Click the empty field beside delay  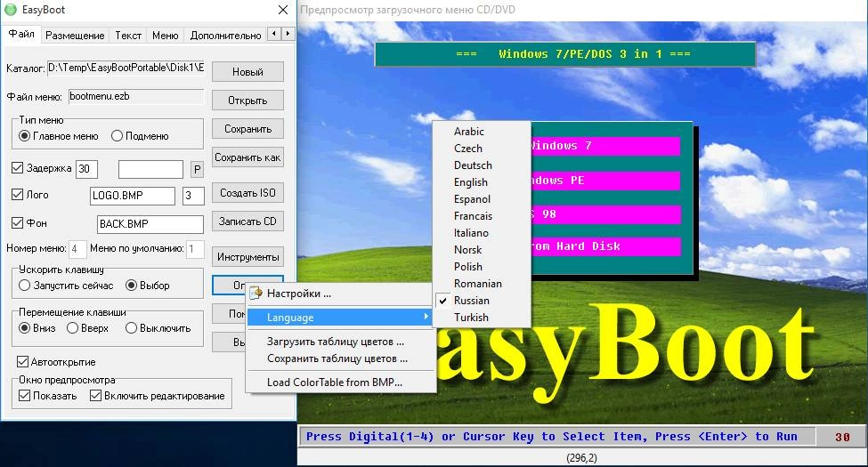(150, 169)
